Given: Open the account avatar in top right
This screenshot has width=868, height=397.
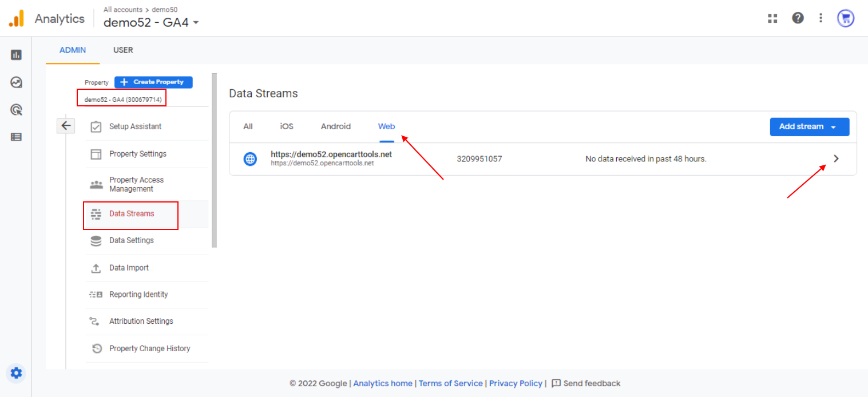Looking at the screenshot, I should coord(846,18).
